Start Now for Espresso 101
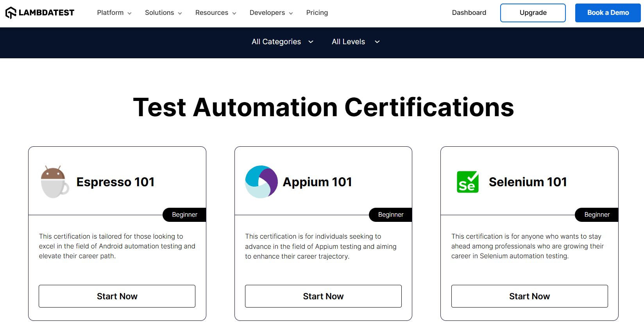Image resolution: width=644 pixels, height=322 pixels. pyautogui.click(x=117, y=296)
